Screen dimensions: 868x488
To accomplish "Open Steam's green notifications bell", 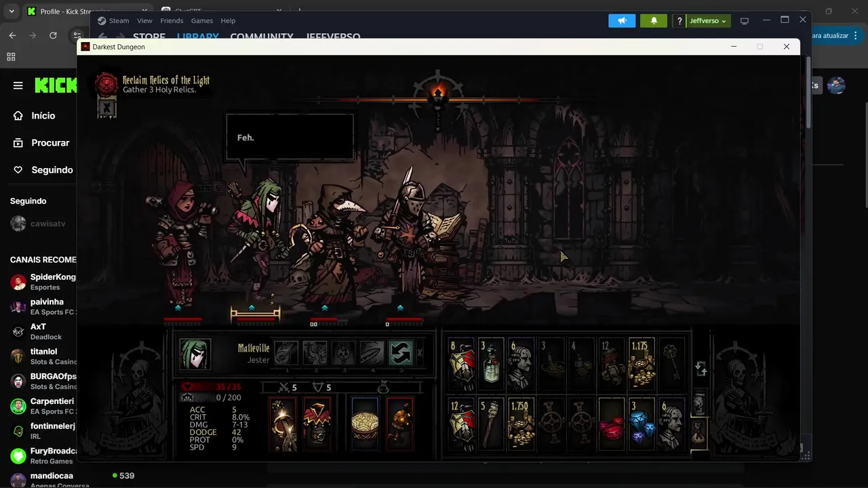I will [654, 21].
